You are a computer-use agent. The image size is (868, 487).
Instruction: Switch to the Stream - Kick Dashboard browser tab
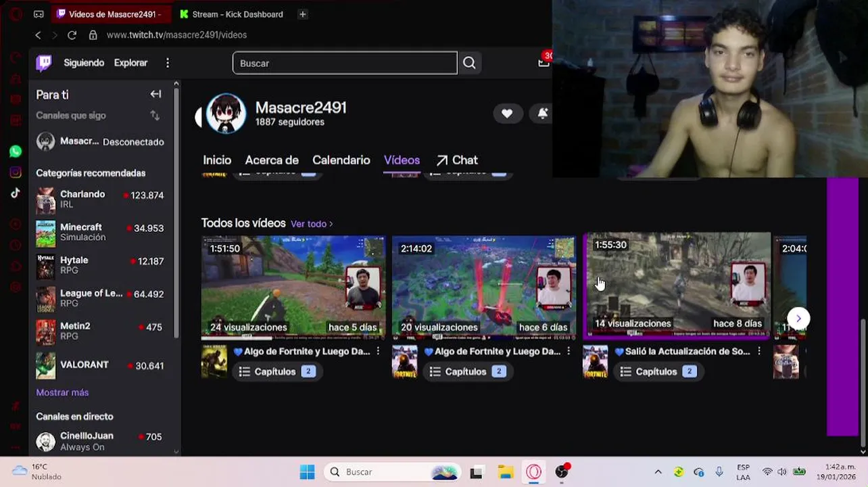pyautogui.click(x=231, y=14)
